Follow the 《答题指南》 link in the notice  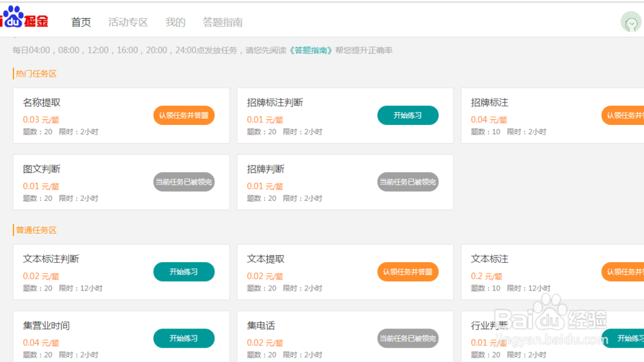(x=310, y=50)
